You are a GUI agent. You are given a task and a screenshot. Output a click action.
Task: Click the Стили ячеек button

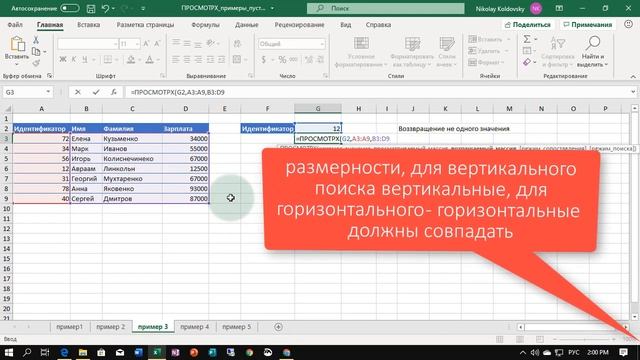pyautogui.click(x=447, y=52)
